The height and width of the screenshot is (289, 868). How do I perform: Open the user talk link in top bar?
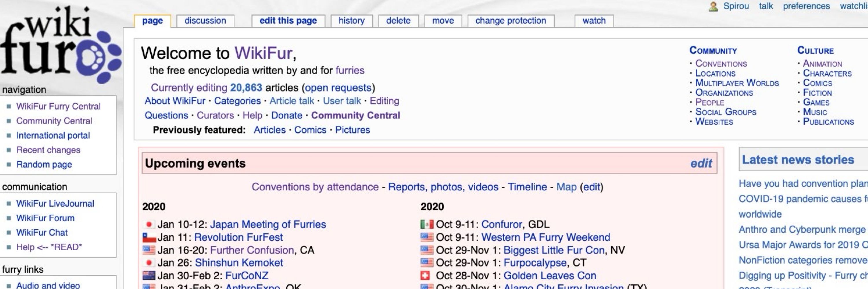click(766, 6)
